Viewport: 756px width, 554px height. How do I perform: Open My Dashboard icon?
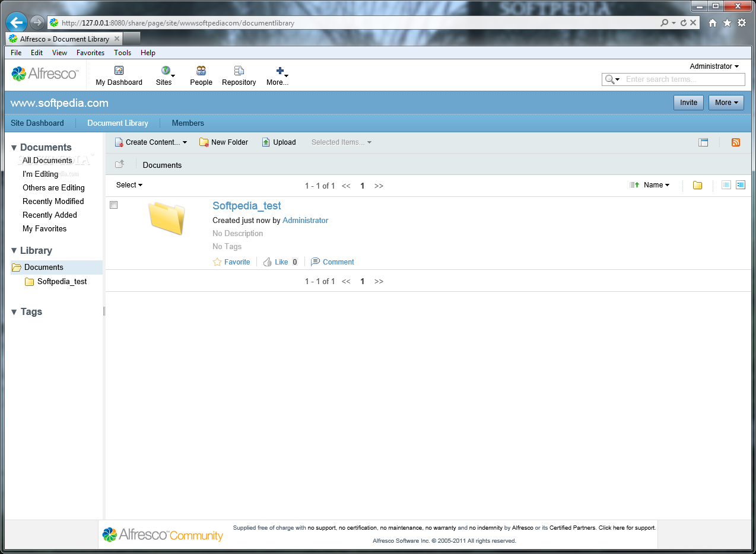(119, 71)
